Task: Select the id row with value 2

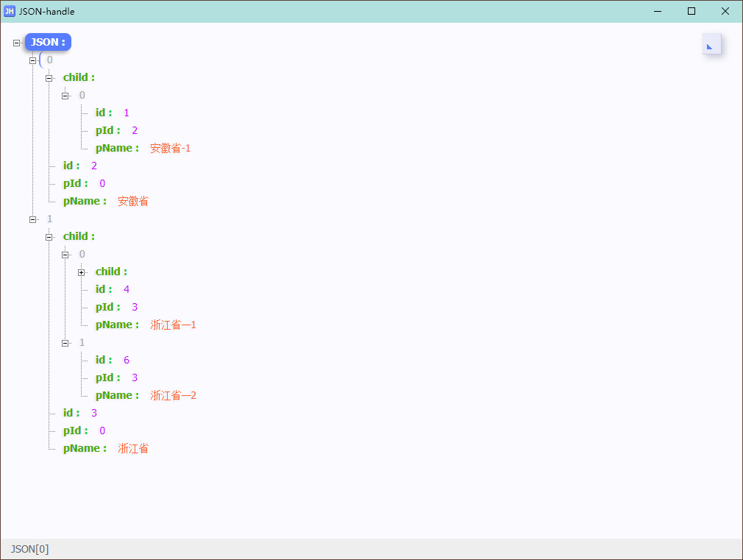Action: point(80,166)
